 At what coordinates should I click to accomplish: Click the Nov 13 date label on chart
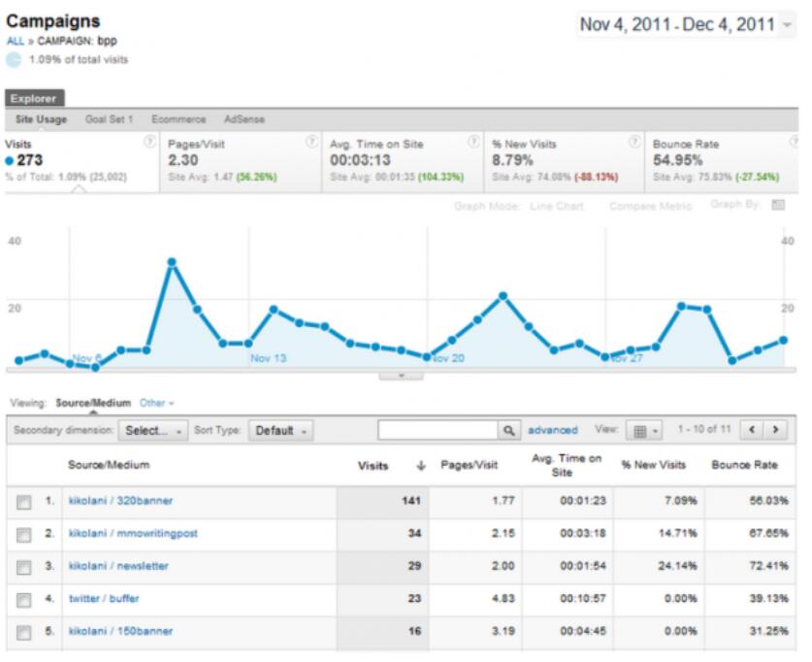tap(269, 358)
